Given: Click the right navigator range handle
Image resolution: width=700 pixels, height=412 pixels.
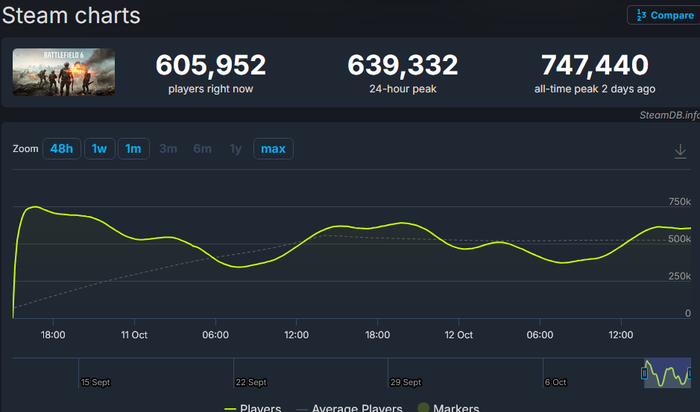Looking at the screenshot, I should pyautogui.click(x=690, y=373).
